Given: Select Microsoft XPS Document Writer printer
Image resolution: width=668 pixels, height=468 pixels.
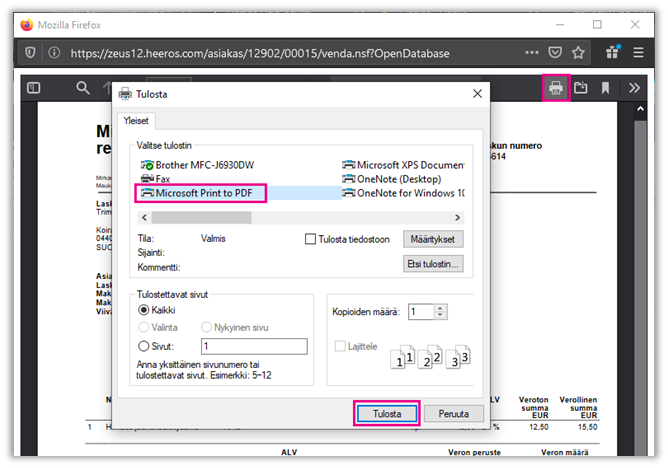Looking at the screenshot, I should click(403, 165).
